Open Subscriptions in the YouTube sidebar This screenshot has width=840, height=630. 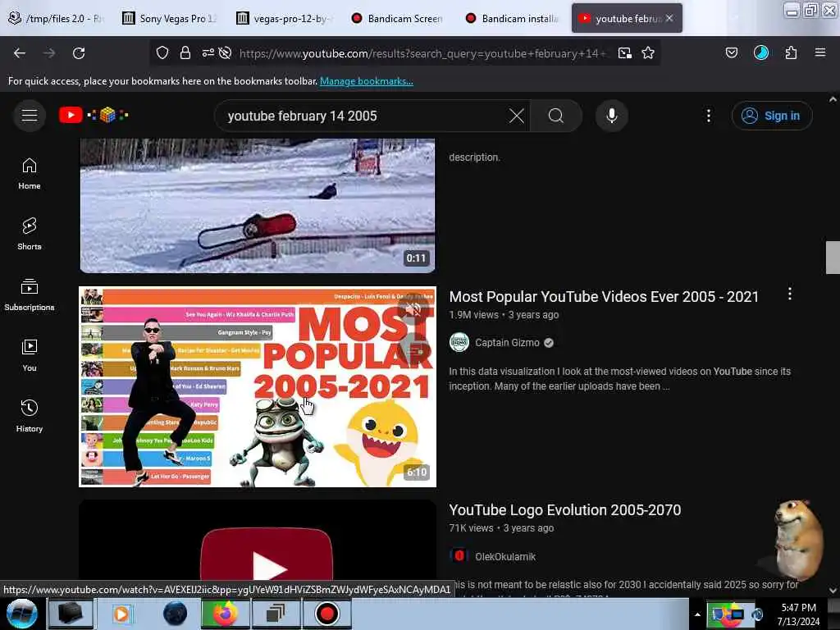[30, 294]
